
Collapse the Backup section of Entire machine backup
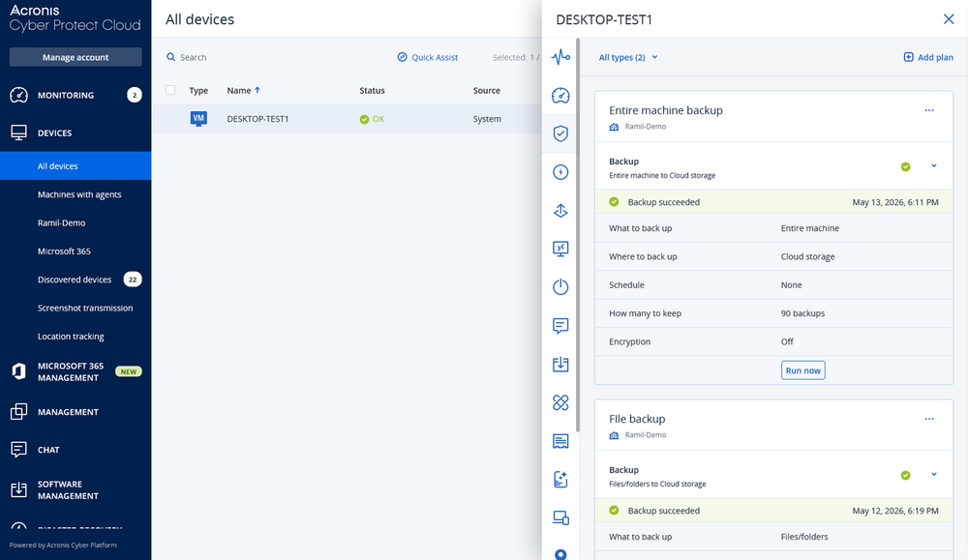coord(934,166)
